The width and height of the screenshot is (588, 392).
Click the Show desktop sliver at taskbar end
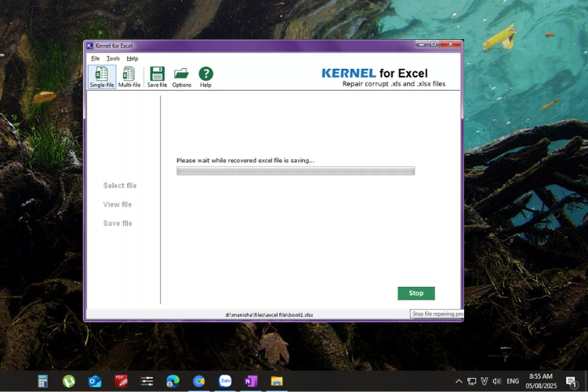pos(586,382)
